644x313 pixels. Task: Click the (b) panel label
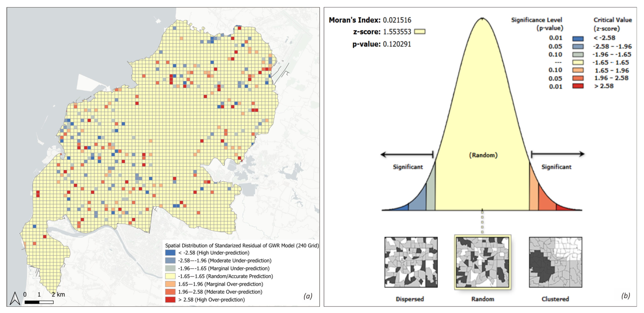[x=625, y=296]
